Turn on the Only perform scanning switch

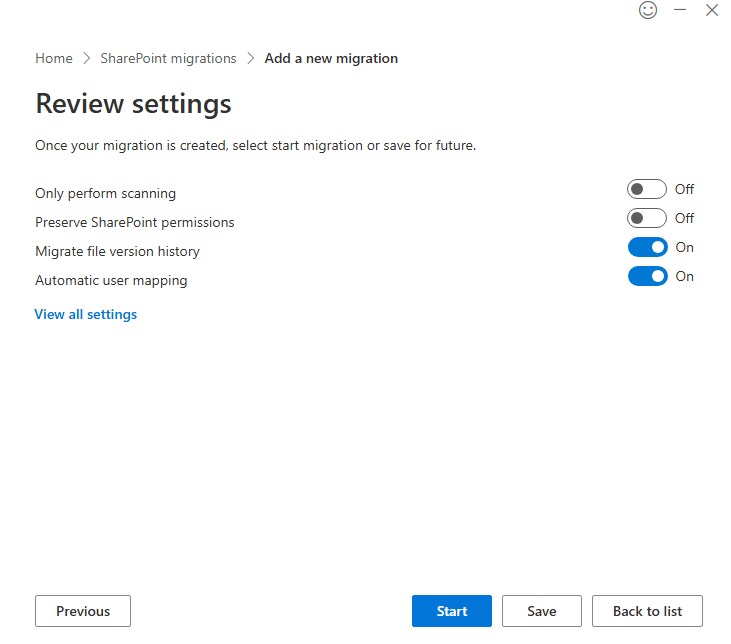tap(646, 190)
